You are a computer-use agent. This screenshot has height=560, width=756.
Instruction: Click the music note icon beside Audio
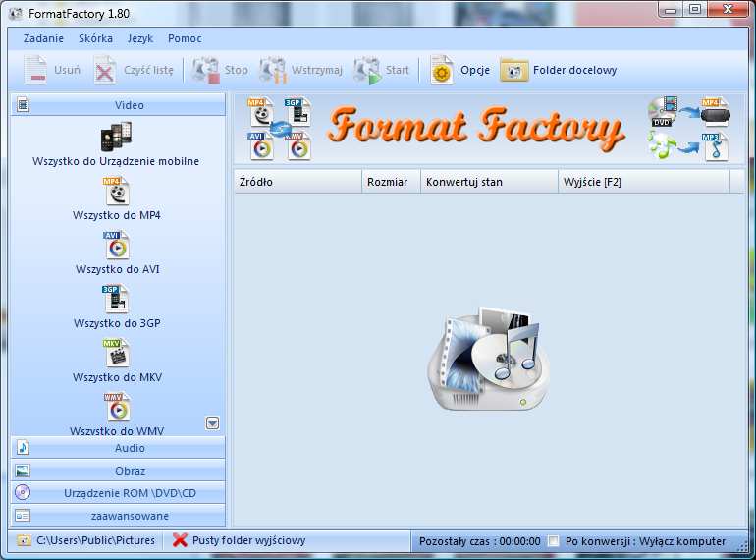[x=24, y=448]
